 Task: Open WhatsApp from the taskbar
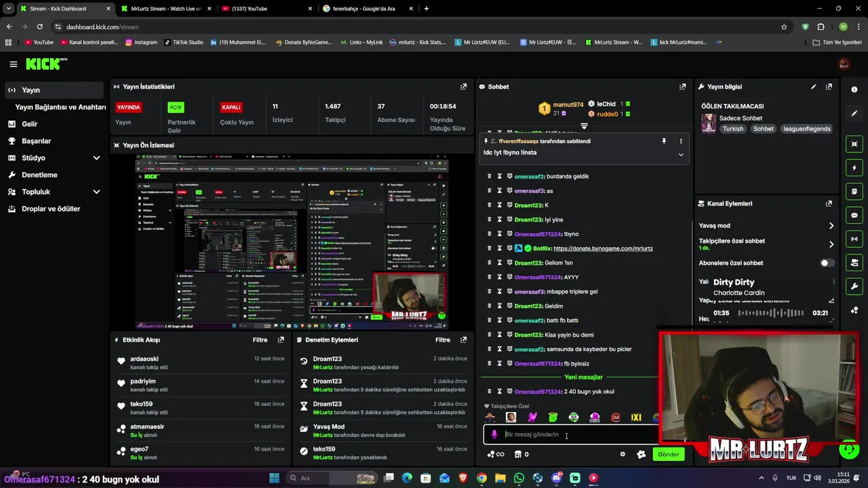(x=519, y=478)
